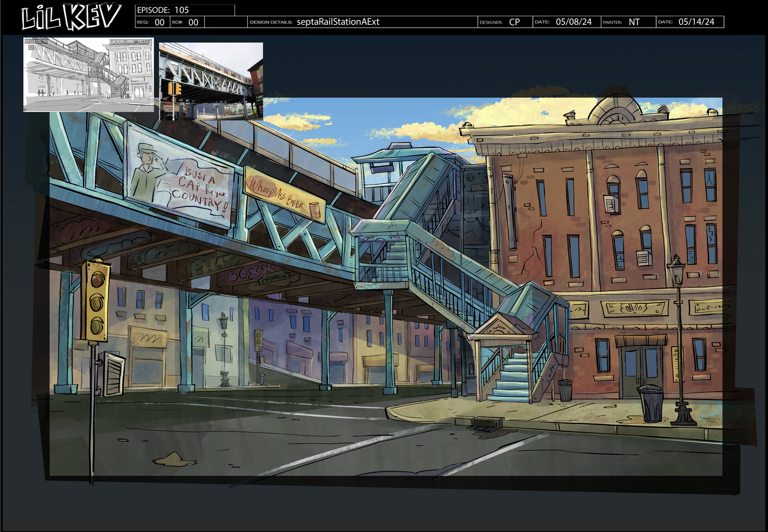The width and height of the screenshot is (768, 532).
Task: Click the LK105_080_0010 label on the sketch
Action: tap(130, 41)
